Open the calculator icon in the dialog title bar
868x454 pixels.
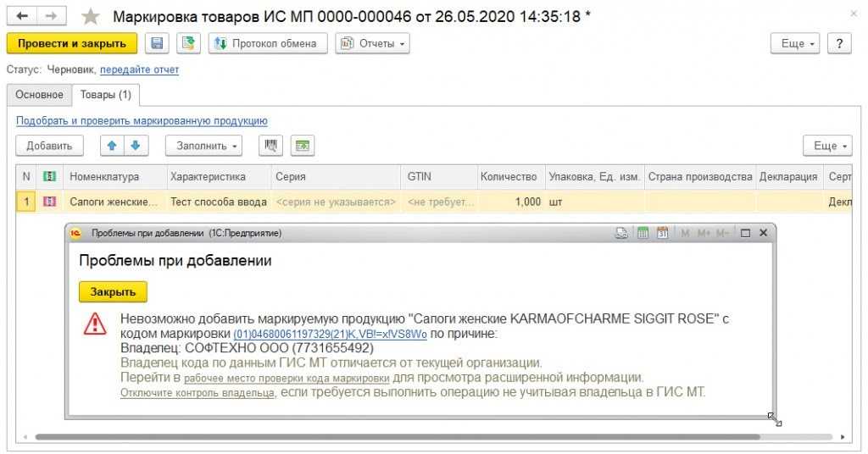(x=643, y=233)
